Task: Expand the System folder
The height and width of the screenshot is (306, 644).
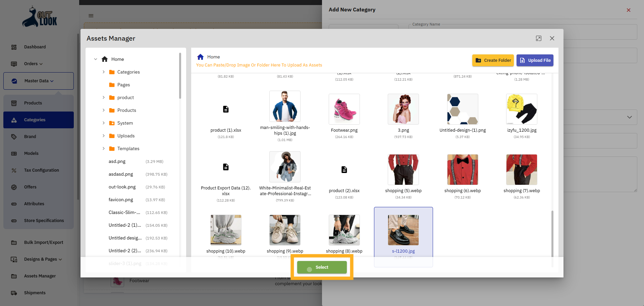Action: 104,123
